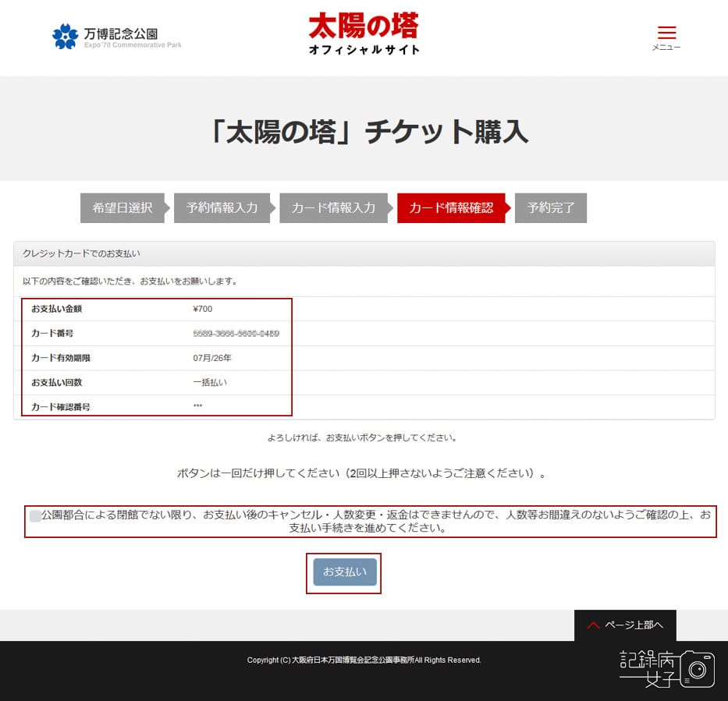Image resolution: width=728 pixels, height=701 pixels.
Task: Select the 予約情報入力 step tab
Action: click(222, 208)
